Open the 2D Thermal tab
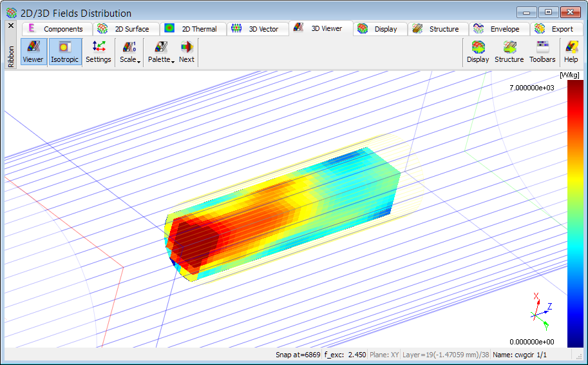 [193, 29]
